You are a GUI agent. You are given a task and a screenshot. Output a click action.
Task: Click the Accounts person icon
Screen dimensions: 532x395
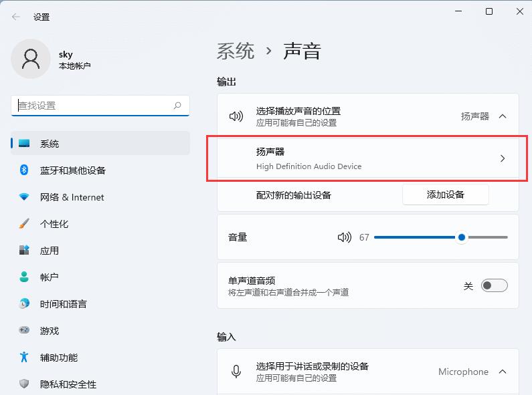pos(25,277)
